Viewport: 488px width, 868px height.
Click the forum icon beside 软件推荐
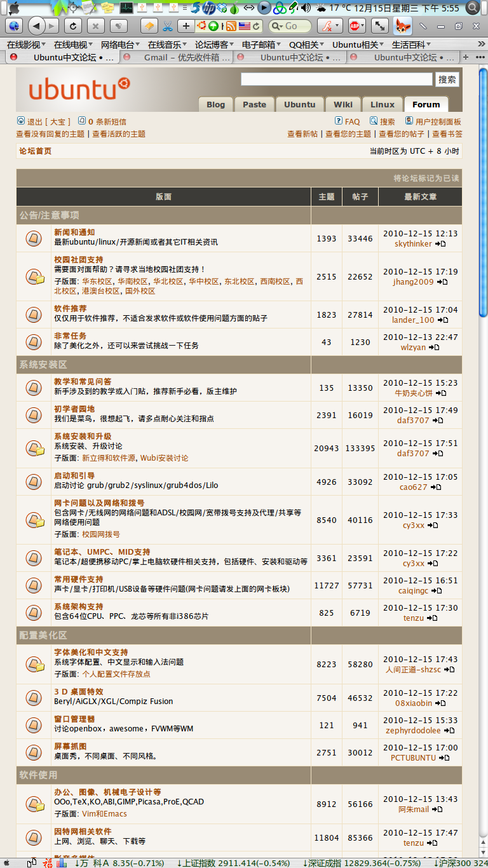pos(34,315)
